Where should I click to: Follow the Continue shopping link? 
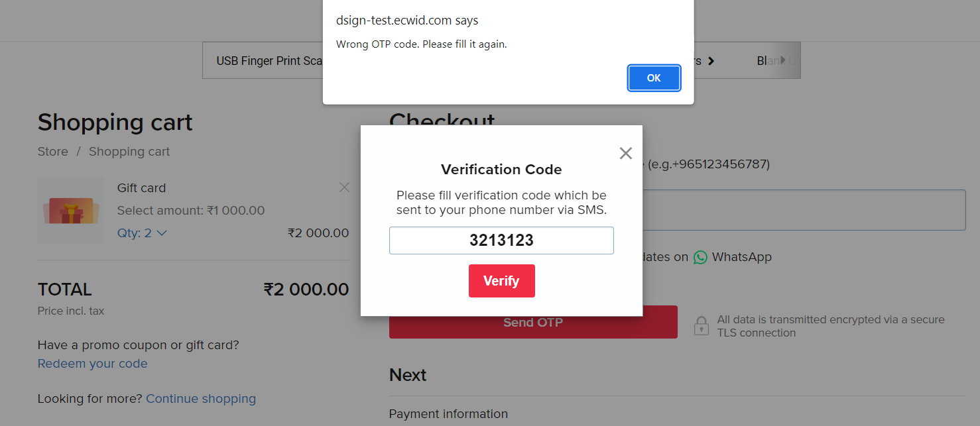pyautogui.click(x=201, y=399)
